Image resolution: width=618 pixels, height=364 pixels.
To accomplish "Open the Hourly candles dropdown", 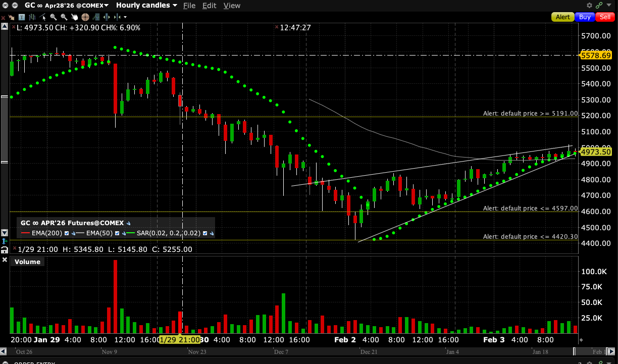I will pyautogui.click(x=146, y=5).
